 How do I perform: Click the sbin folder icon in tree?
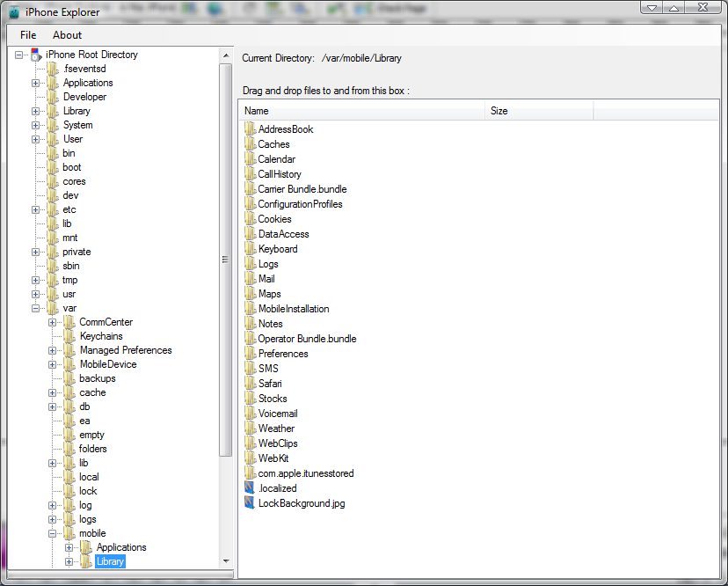(x=53, y=266)
